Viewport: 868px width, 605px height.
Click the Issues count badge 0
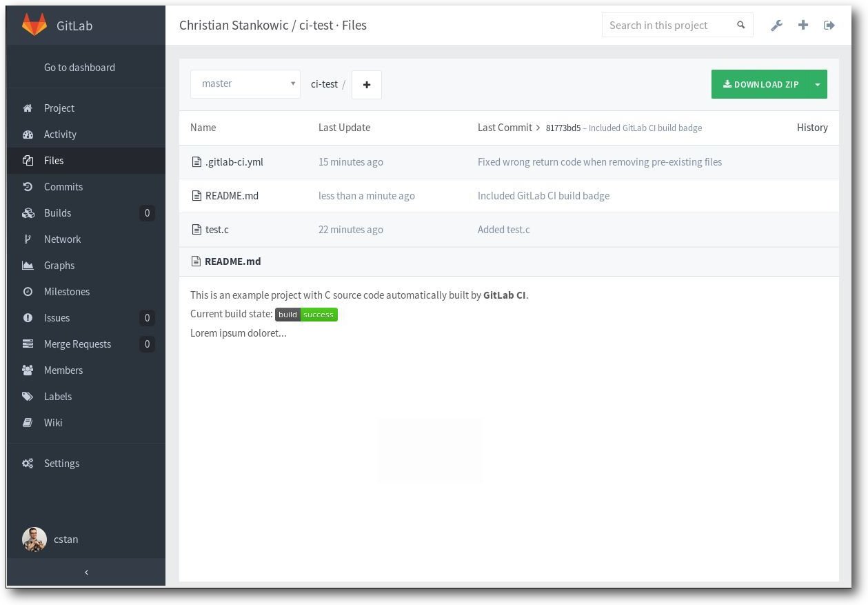click(x=147, y=318)
